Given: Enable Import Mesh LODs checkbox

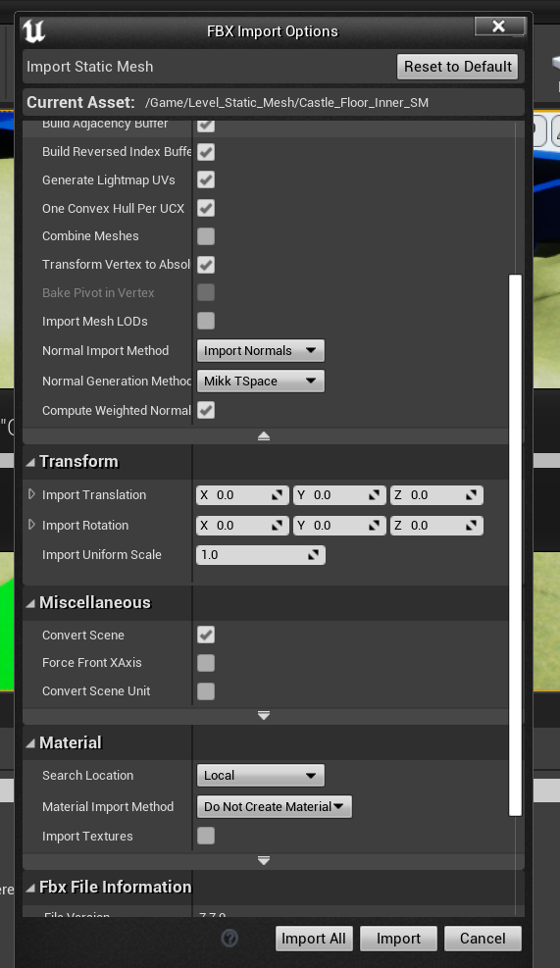Looking at the screenshot, I should click(x=206, y=321).
